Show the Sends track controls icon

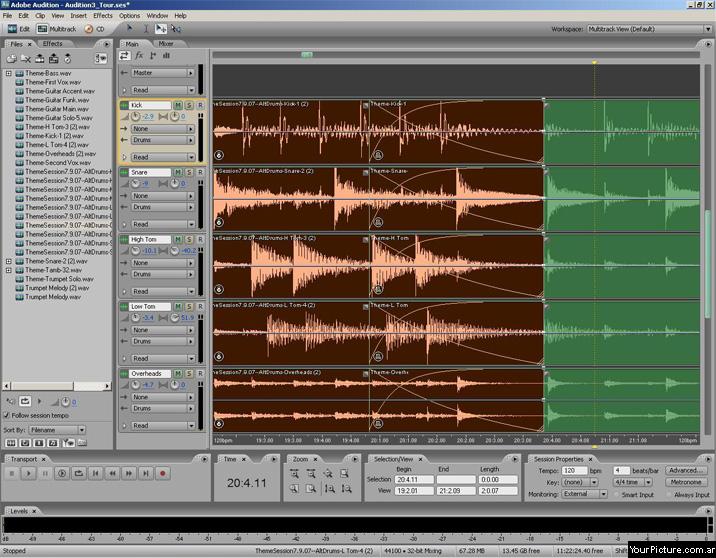click(x=153, y=56)
